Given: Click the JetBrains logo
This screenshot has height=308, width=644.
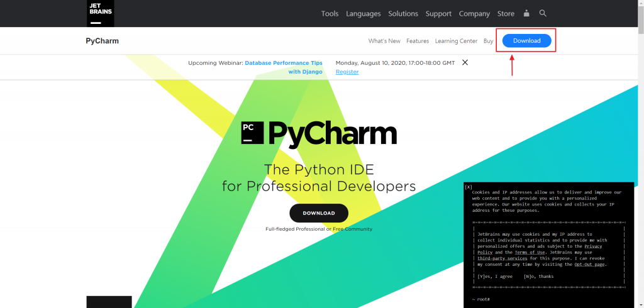Looking at the screenshot, I should 100,13.
